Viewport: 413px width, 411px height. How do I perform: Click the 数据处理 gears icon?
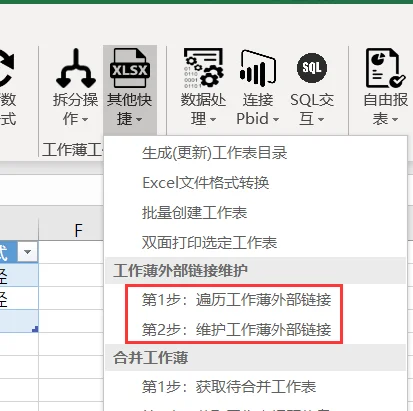(x=203, y=68)
